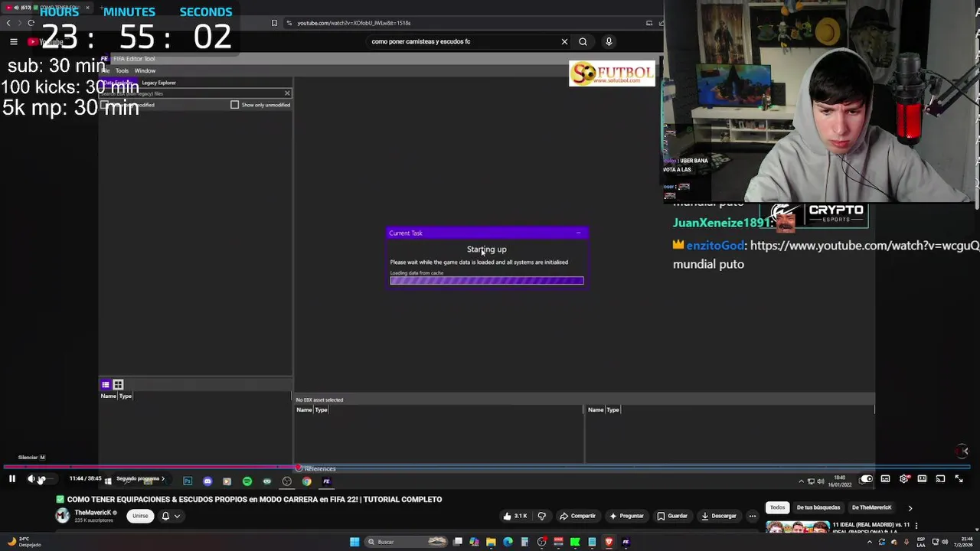Enter fullscreen in the YouTube player
The image size is (980, 551).
tap(959, 479)
